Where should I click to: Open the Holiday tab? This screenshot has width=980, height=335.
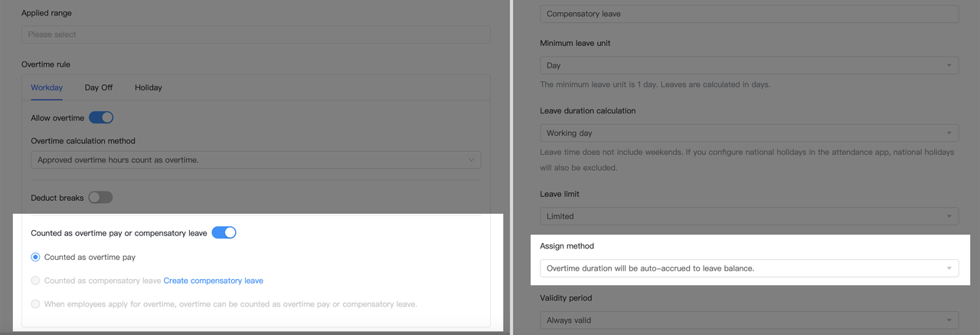point(149,87)
